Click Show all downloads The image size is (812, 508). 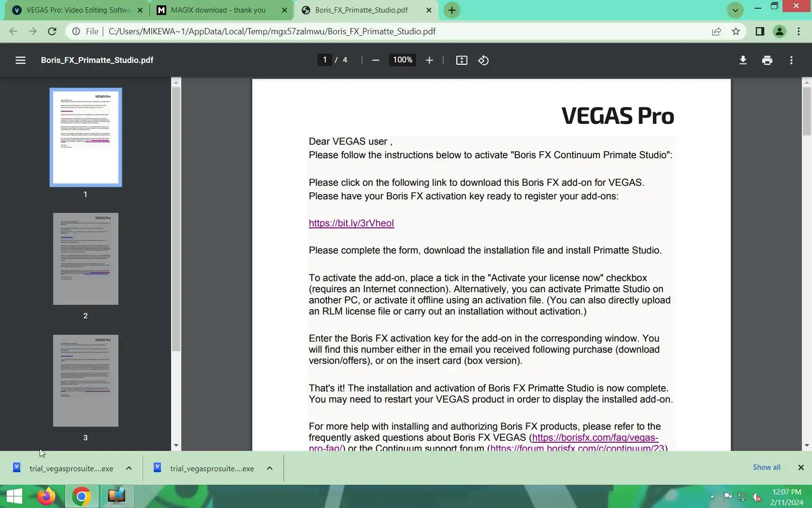pyautogui.click(x=767, y=467)
